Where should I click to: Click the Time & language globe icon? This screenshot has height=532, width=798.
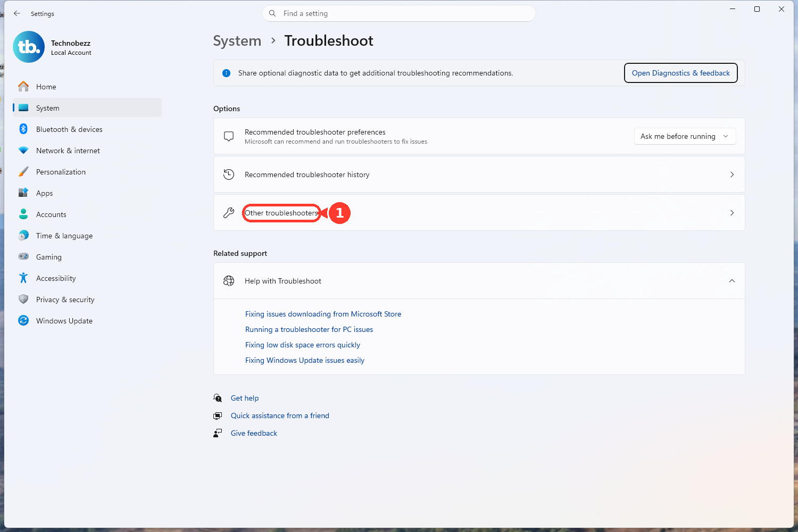tap(23, 235)
